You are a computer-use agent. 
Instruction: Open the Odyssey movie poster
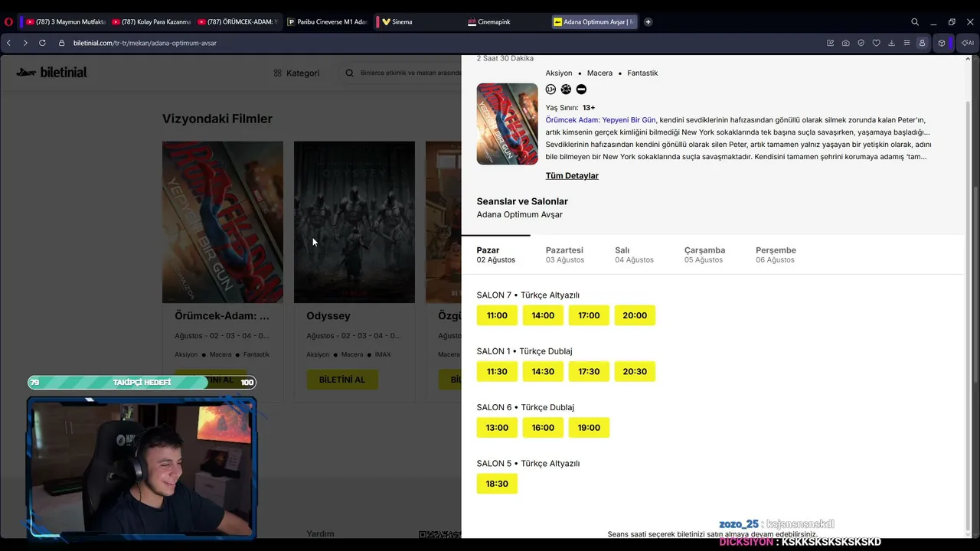tap(354, 222)
